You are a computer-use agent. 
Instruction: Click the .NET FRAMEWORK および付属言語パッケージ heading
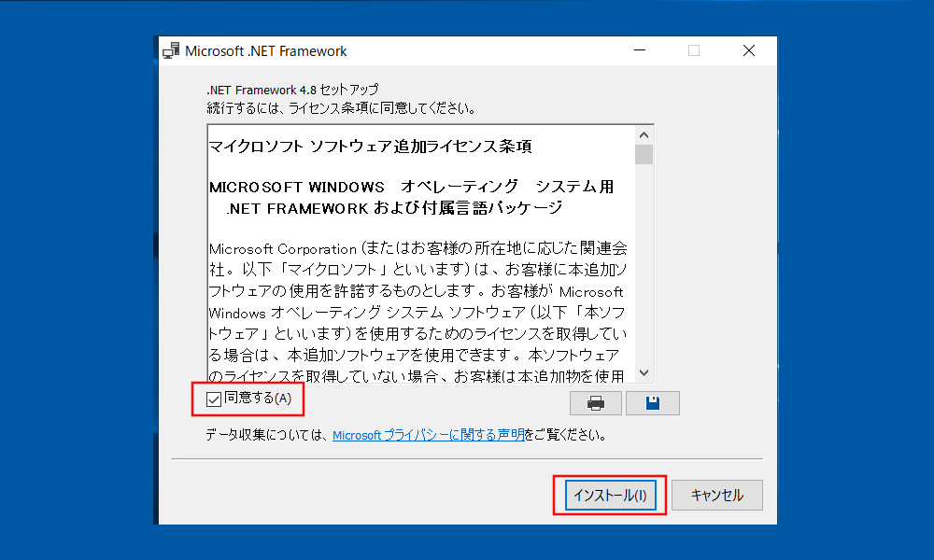[x=394, y=208]
